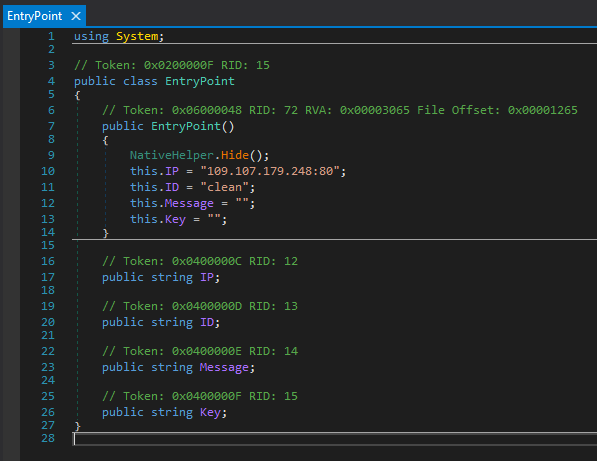597x461 pixels.
Task: Click line number 9 in the gutter
Action: (51, 155)
